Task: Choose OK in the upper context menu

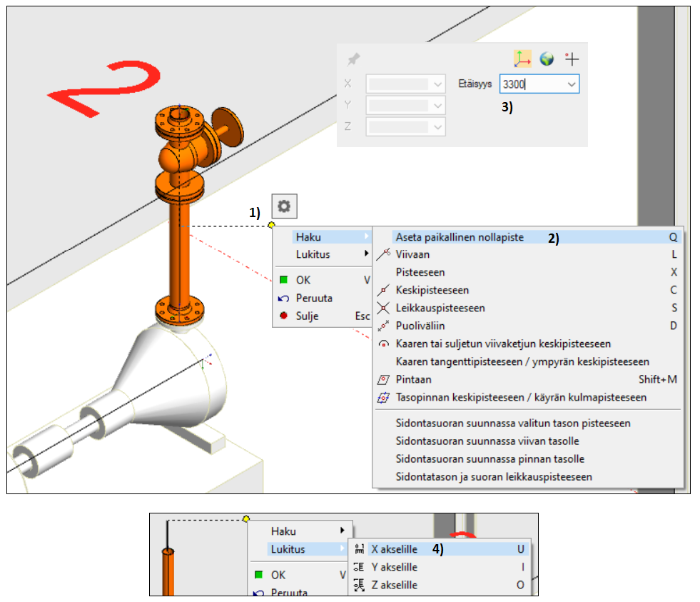Action: coord(324,280)
